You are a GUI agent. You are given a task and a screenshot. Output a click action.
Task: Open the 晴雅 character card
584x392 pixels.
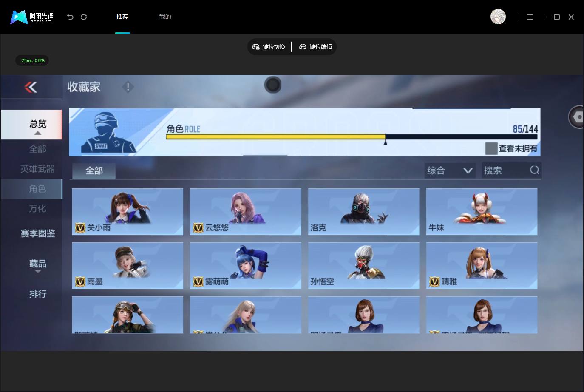coord(482,265)
